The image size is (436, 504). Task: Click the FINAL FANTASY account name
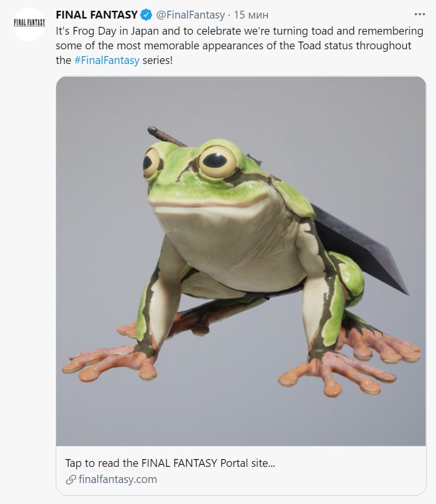tap(97, 15)
